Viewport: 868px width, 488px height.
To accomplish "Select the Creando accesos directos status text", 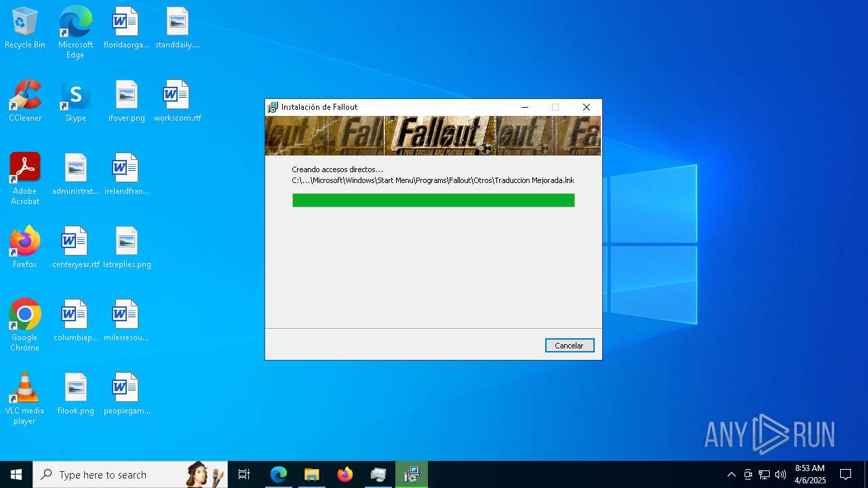I will pos(337,169).
